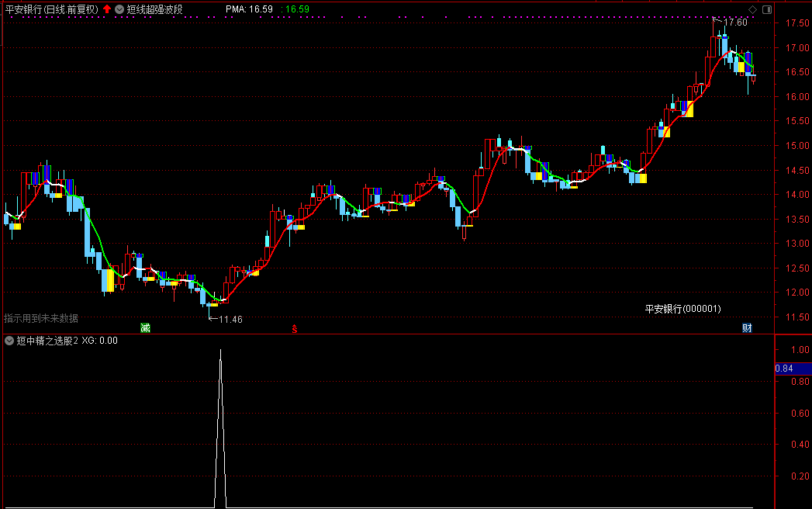Click the 平安银行(000001) stock label
The image size is (812, 509).
(682, 309)
